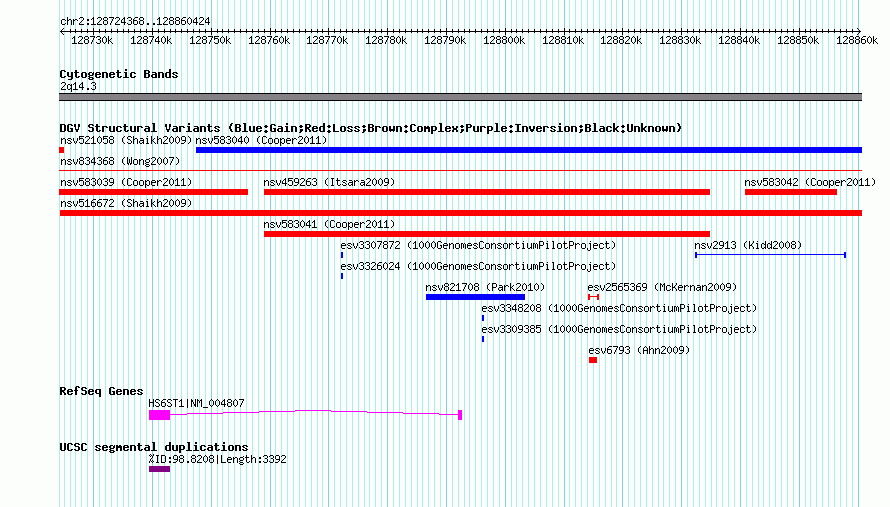Select the HS6ST1 small magenta end exon
The width and height of the screenshot is (890, 507).
coord(460,415)
